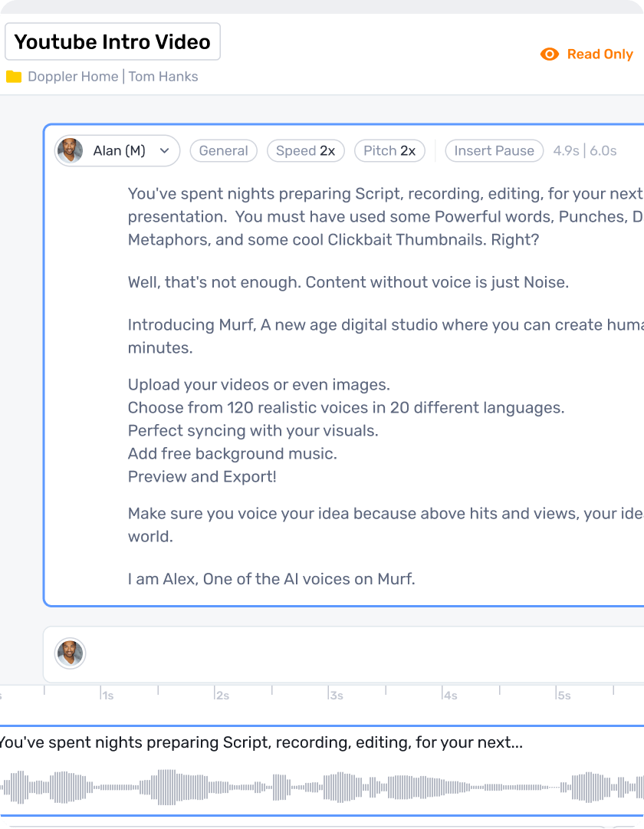Select the speaker photo circle beside Alan (M)
Image resolution: width=644 pixels, height=829 pixels.
tap(70, 150)
